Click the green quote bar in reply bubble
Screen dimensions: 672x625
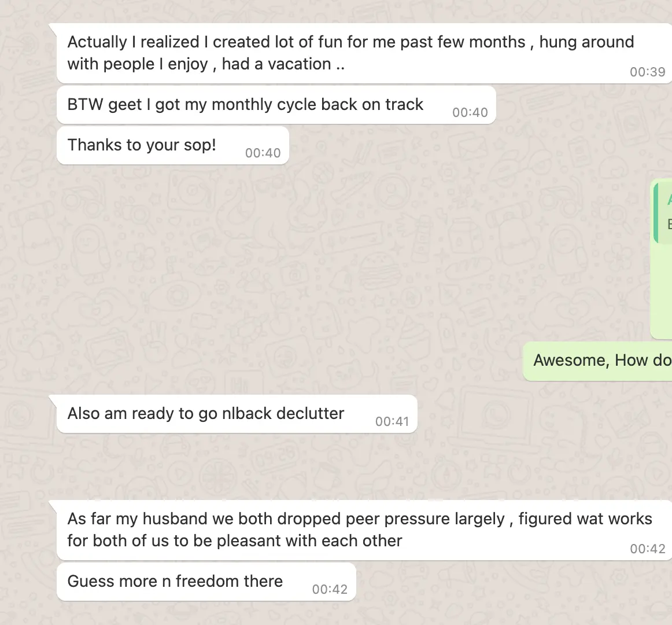pos(656,213)
